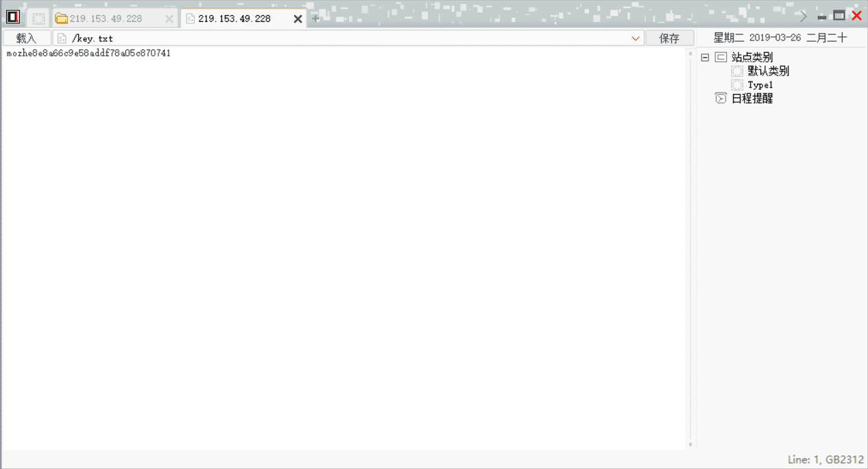
Task: Select the 默认类别 tree item
Action: [x=769, y=71]
